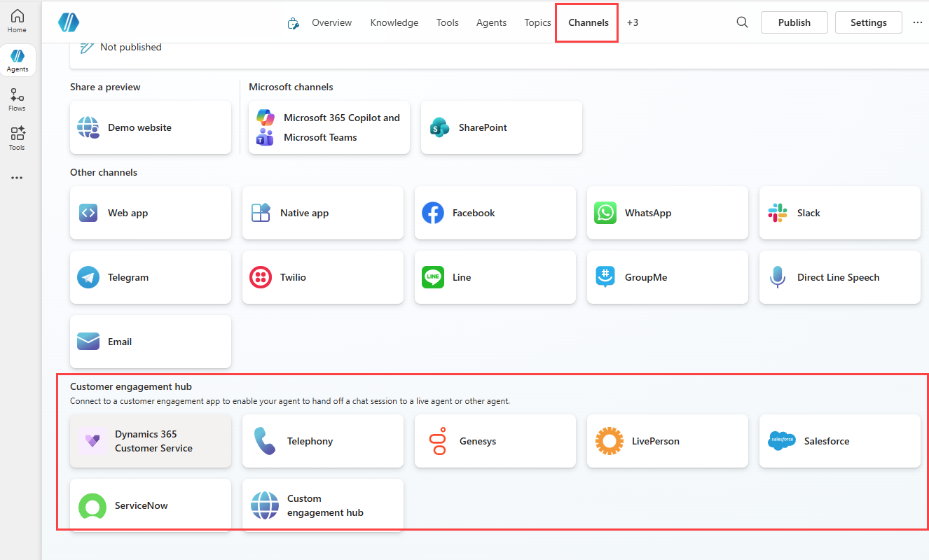Click the Facebook logo icon

click(433, 213)
